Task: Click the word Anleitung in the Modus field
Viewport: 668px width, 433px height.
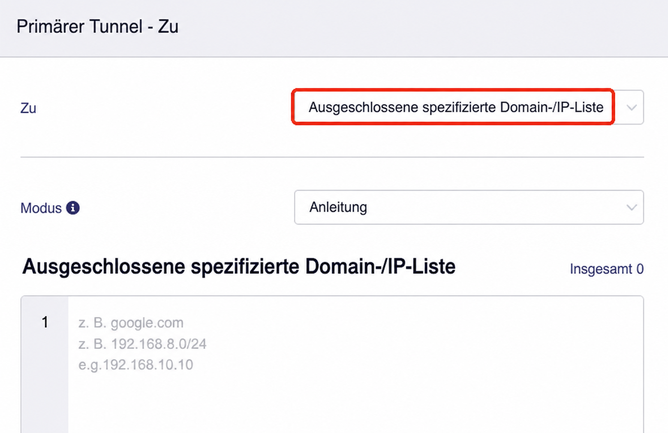Action: point(338,207)
